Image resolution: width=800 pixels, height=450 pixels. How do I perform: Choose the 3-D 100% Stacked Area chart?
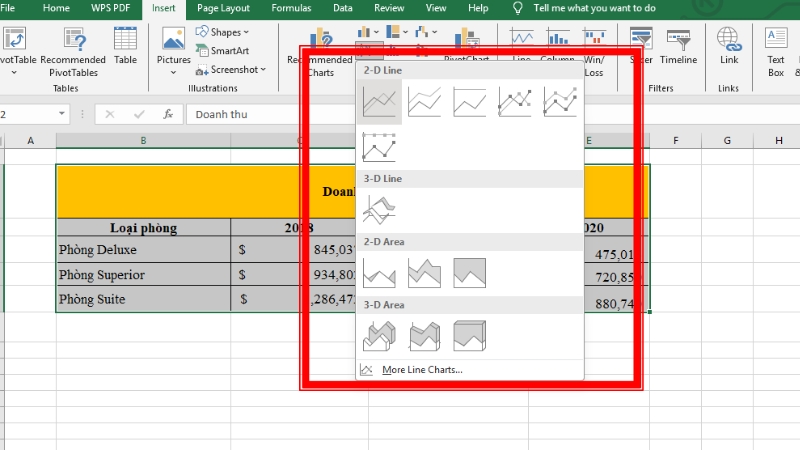pyautogui.click(x=470, y=335)
